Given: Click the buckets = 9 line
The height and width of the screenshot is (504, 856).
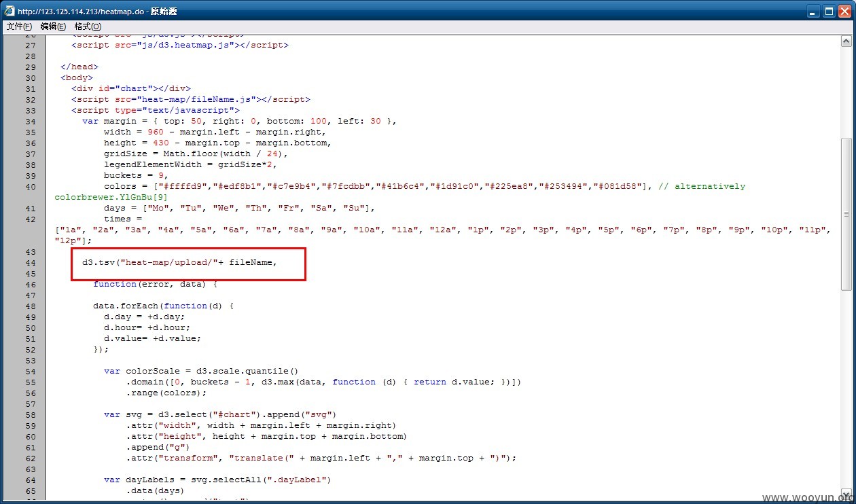Looking at the screenshot, I should [x=136, y=175].
